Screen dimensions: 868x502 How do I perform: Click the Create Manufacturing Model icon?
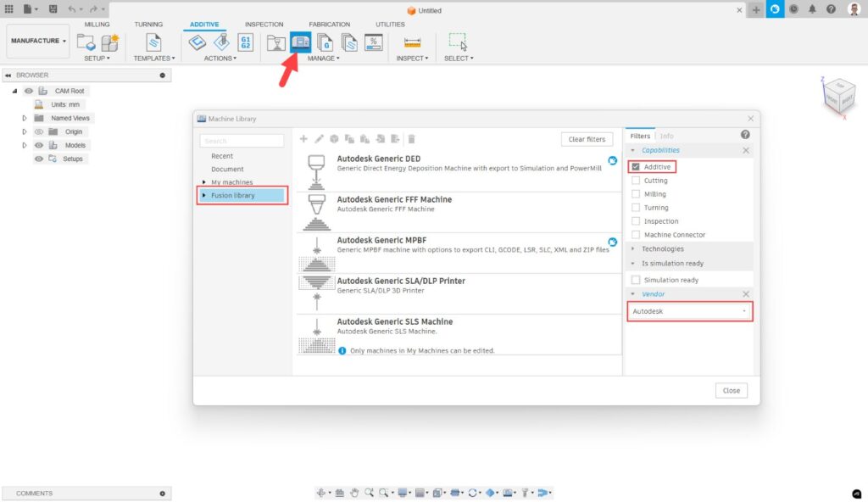pyautogui.click(x=109, y=42)
